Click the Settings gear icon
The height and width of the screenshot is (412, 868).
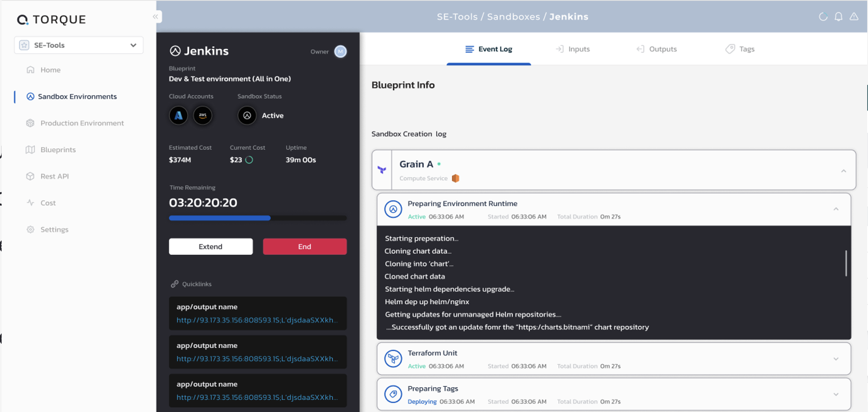(x=31, y=230)
